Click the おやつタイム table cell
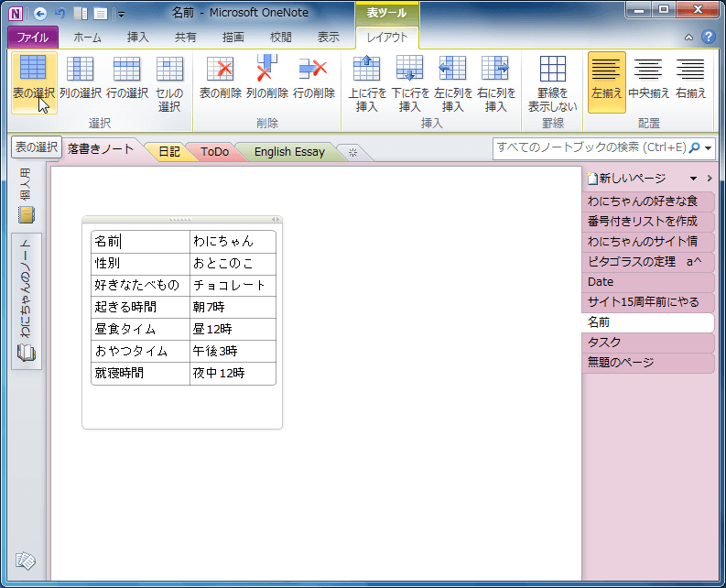726x588 pixels. point(140,351)
